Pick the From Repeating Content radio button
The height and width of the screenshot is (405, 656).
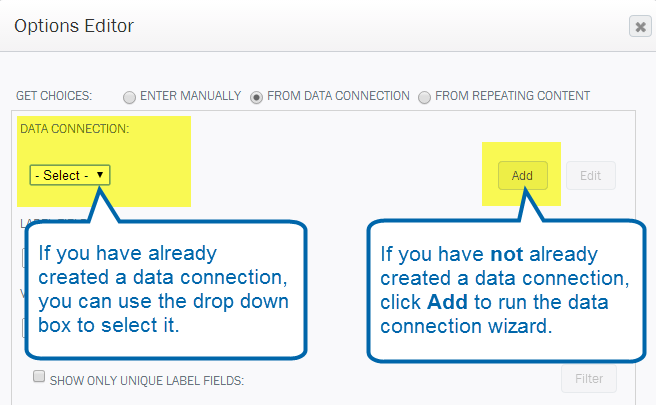tap(424, 97)
